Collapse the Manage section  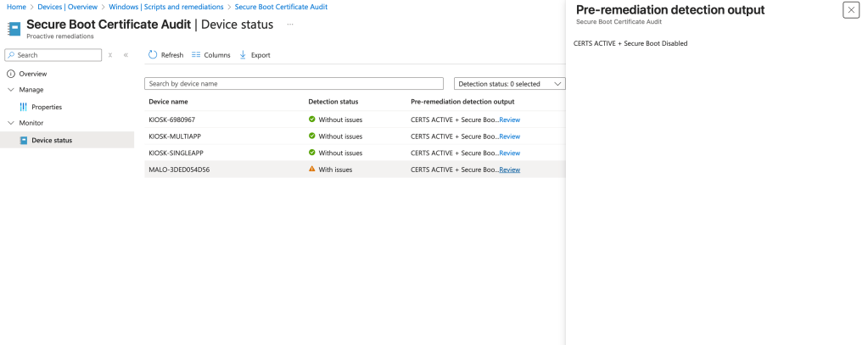(x=11, y=90)
